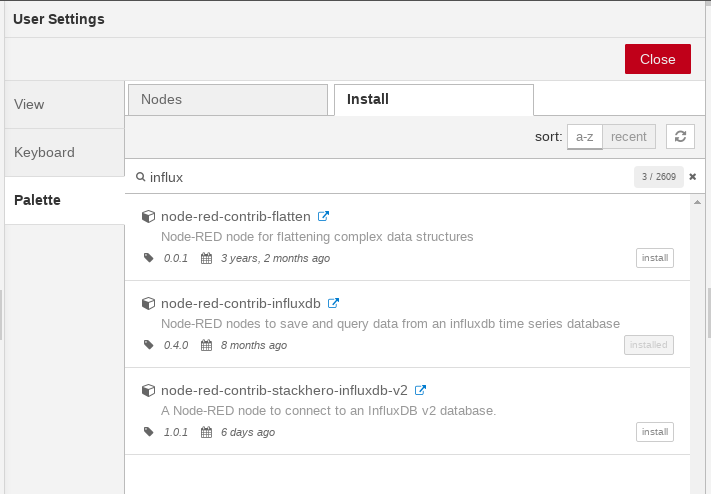This screenshot has width=711, height=494.
Task: Click the search magnifier icon
Action: (x=141, y=177)
